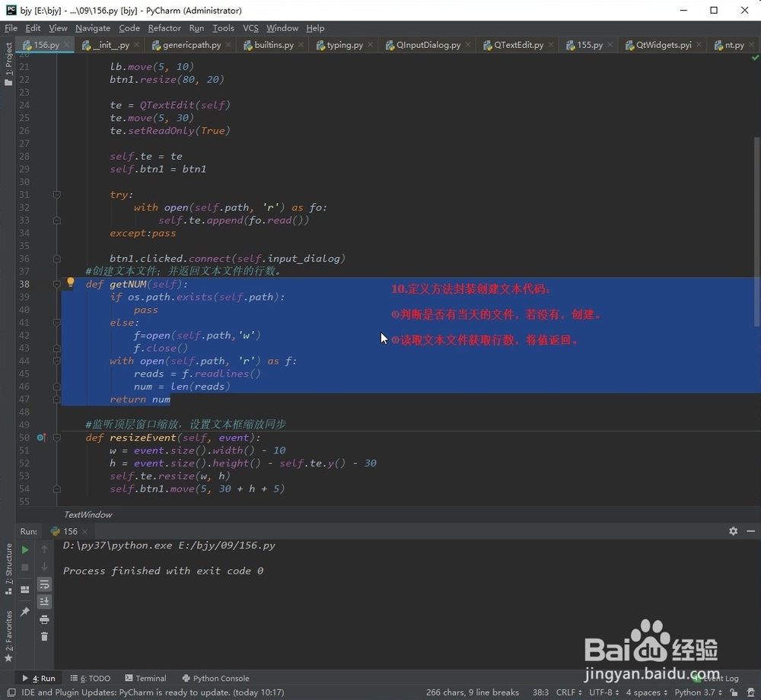
Task: Open the Favorites tool window
Action: tap(8, 636)
